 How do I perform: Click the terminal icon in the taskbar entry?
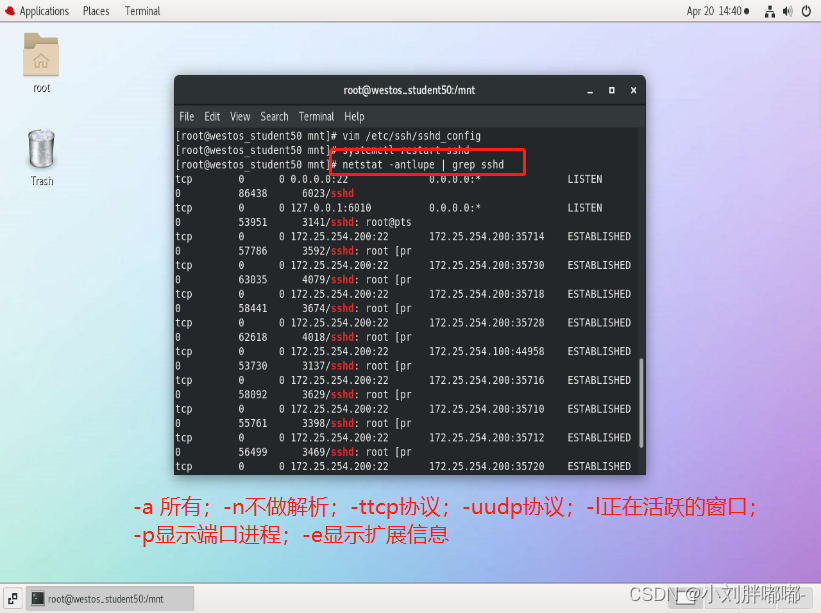pos(38,597)
